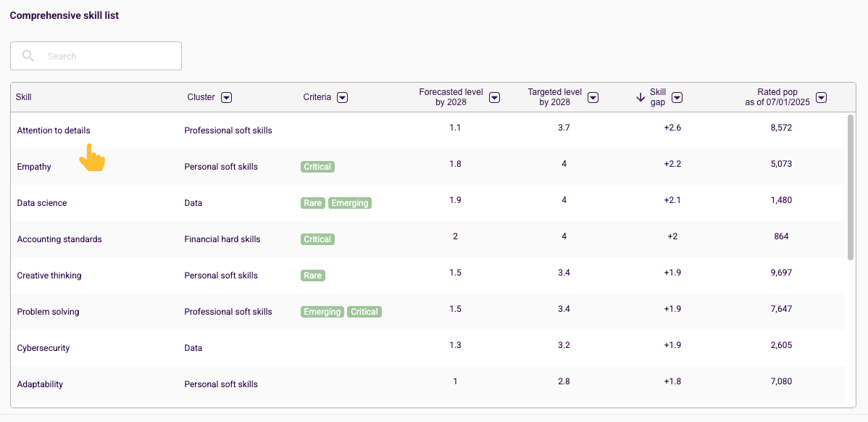The width and height of the screenshot is (868, 422).
Task: Click the Skill column header
Action: [x=24, y=97]
